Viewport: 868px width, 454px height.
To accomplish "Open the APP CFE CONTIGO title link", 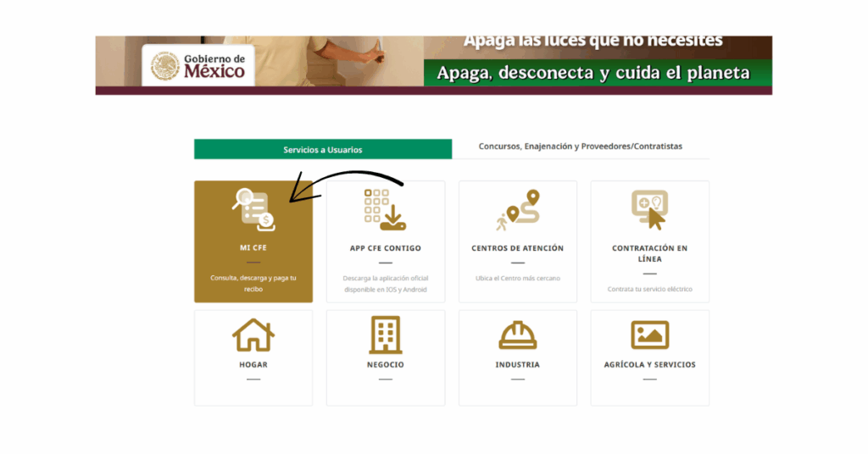I will 386,248.
